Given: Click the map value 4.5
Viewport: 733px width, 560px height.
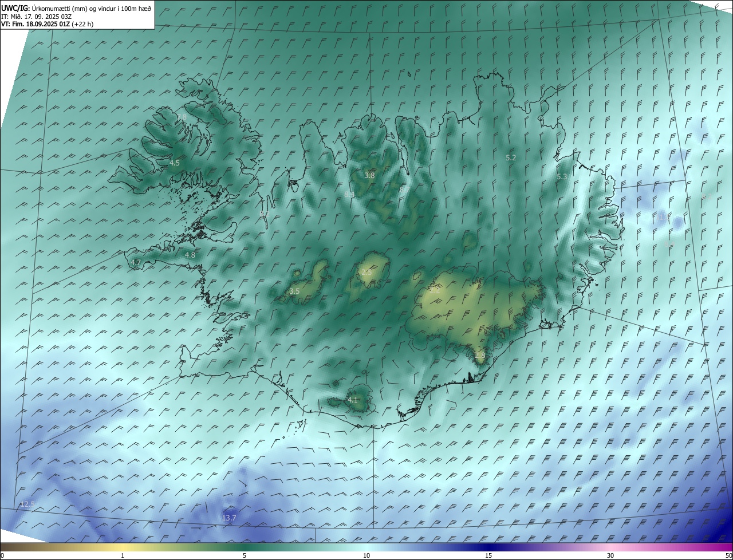Looking at the screenshot, I should pos(175,163).
